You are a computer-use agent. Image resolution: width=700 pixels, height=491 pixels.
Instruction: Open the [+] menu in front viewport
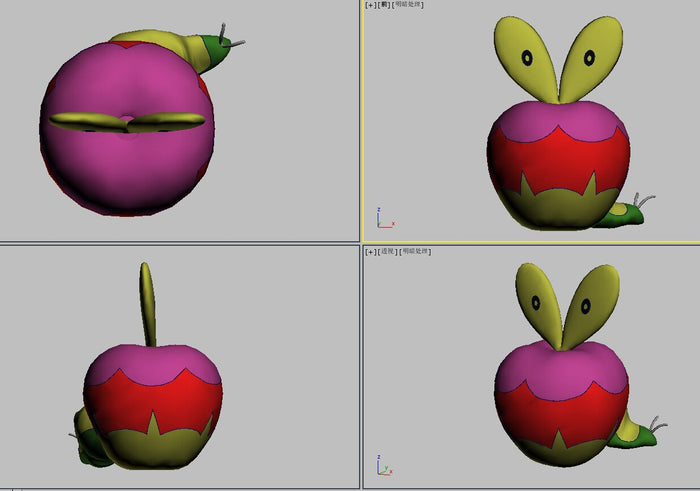click(371, 5)
